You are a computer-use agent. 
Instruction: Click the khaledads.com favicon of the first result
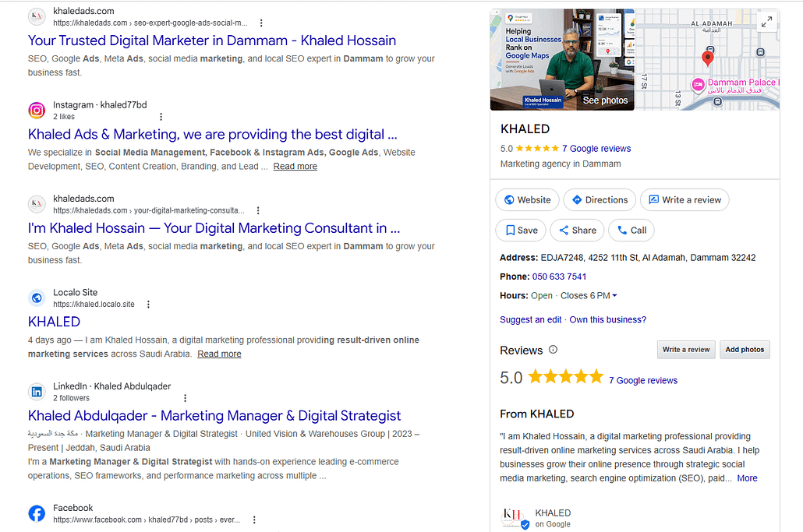(37, 16)
